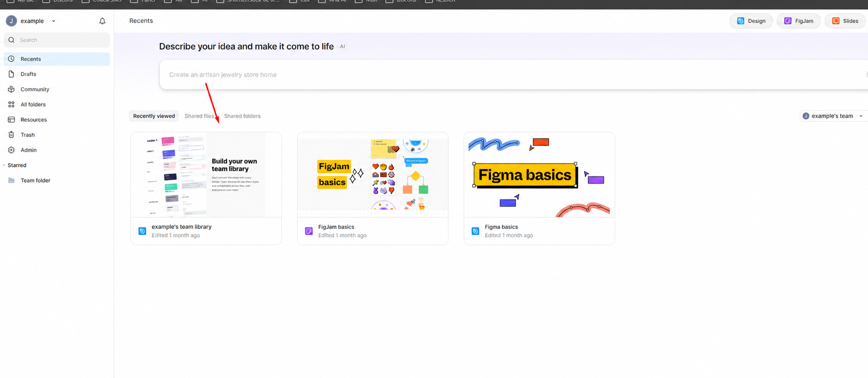Open the example's team filter dropdown
The height and width of the screenshot is (378, 868).
(x=833, y=116)
